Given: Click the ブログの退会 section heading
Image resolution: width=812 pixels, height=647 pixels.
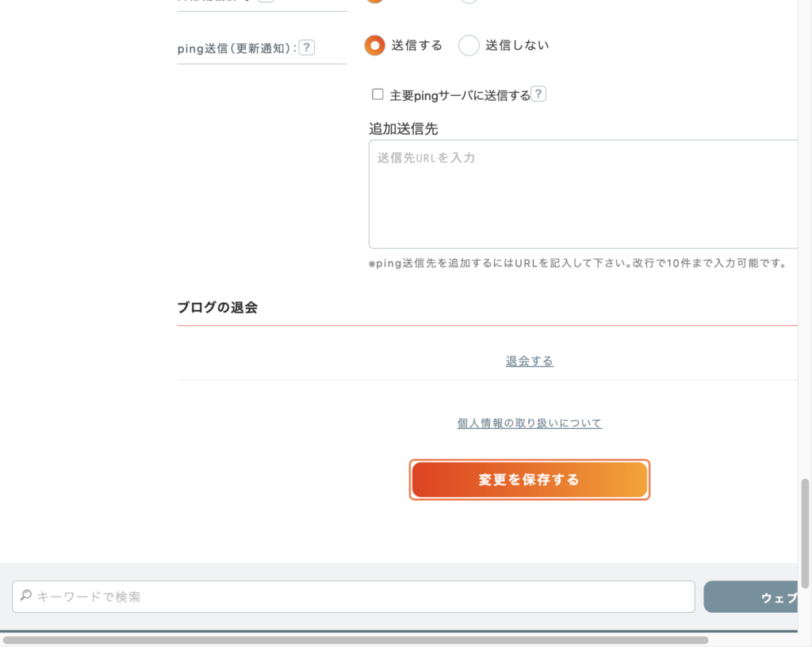Looking at the screenshot, I should click(x=217, y=308).
